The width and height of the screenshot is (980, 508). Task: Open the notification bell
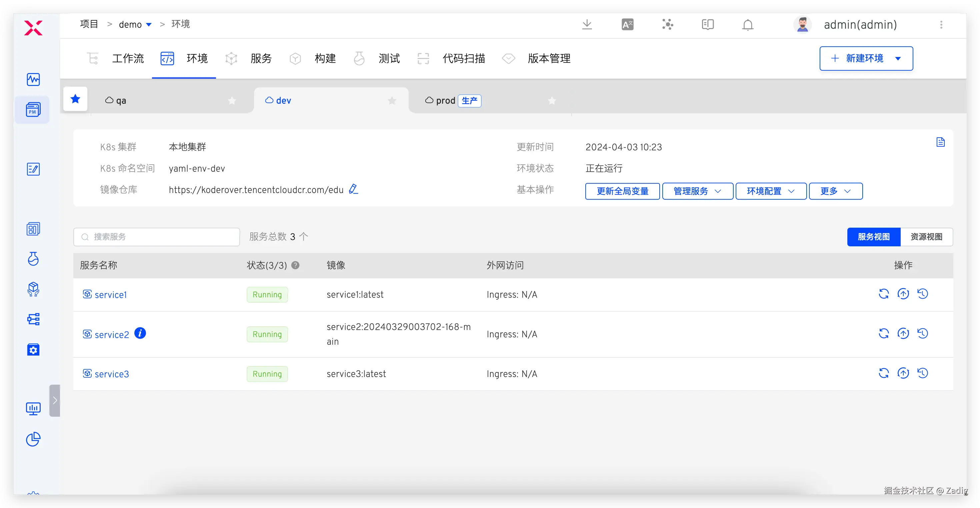748,25
